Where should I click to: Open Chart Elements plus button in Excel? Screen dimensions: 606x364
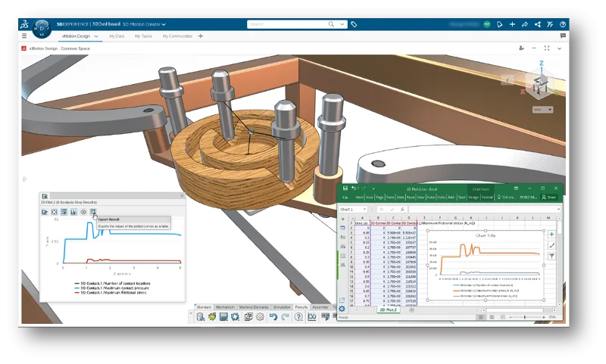click(x=551, y=235)
